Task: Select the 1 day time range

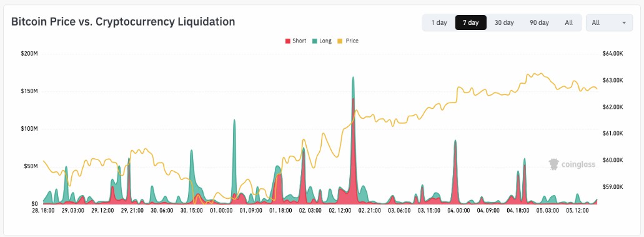Action: (439, 23)
